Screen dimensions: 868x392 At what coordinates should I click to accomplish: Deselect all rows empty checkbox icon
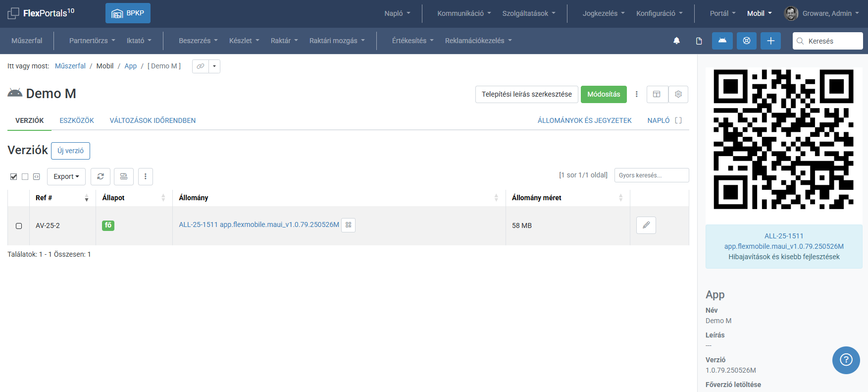25,176
